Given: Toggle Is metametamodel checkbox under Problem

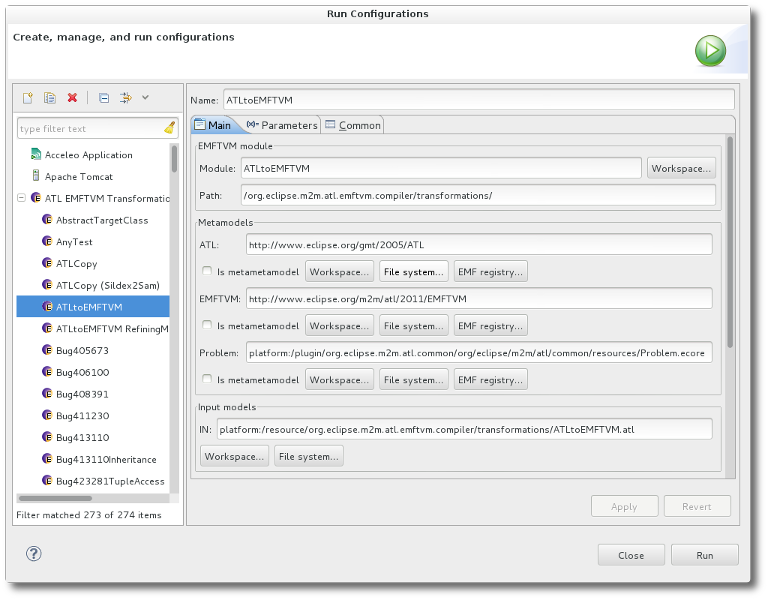Looking at the screenshot, I should point(207,378).
